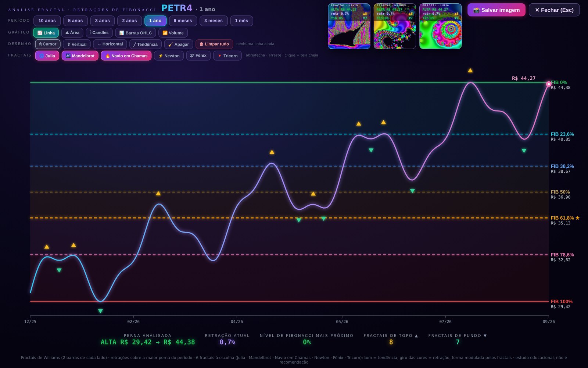Viewport: 588px width, 368px height.
Task: Open the Julia fractal thumbnail
Action: 440,26
